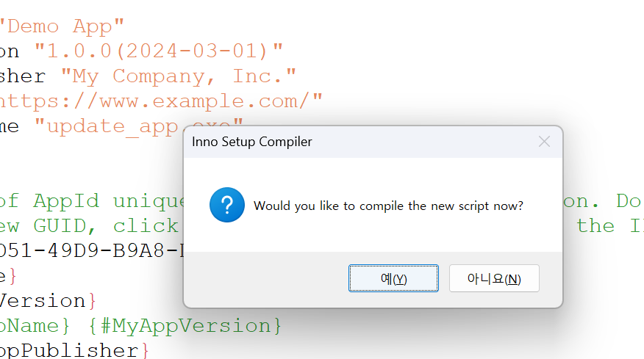Click the green AppId unique comment text
This screenshot has width=644, height=359.
pos(92,201)
